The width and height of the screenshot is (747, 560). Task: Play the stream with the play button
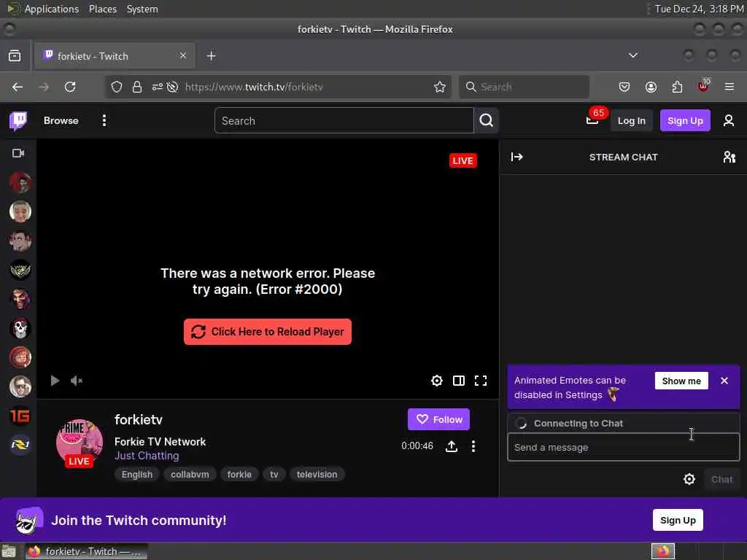coord(55,381)
